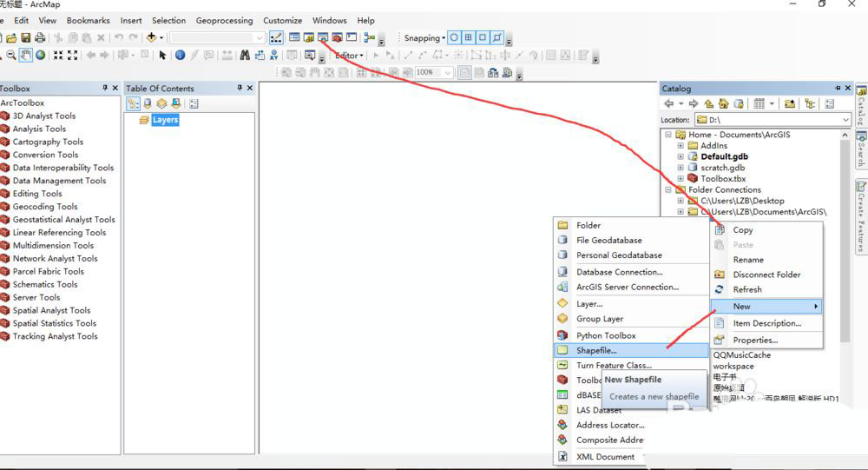The height and width of the screenshot is (470, 868).
Task: Go up one level in Catalog
Action: pos(709,103)
